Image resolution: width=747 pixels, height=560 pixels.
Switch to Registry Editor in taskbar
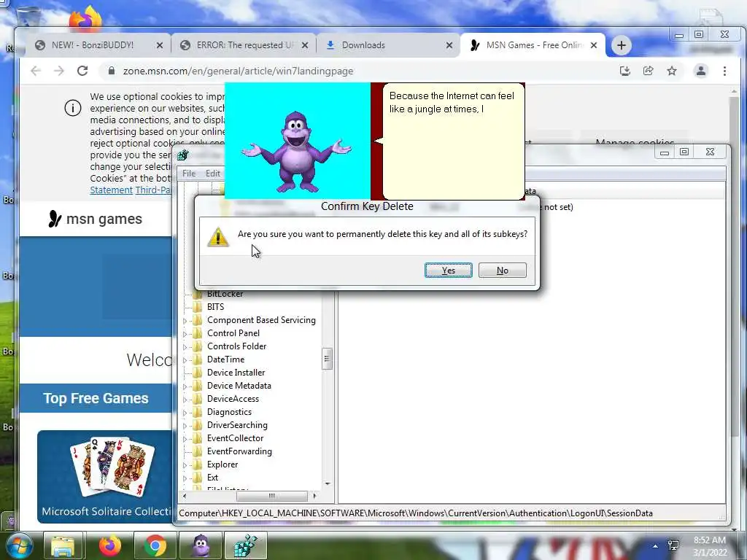click(246, 546)
